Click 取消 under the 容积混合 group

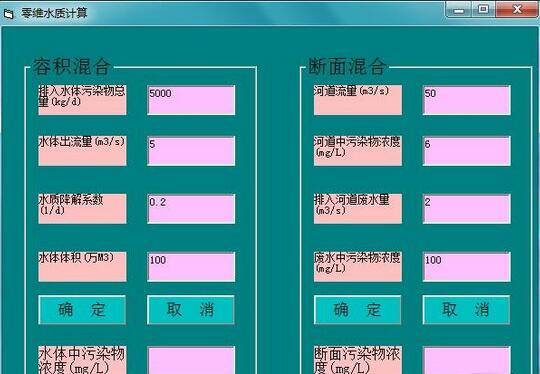191,310
